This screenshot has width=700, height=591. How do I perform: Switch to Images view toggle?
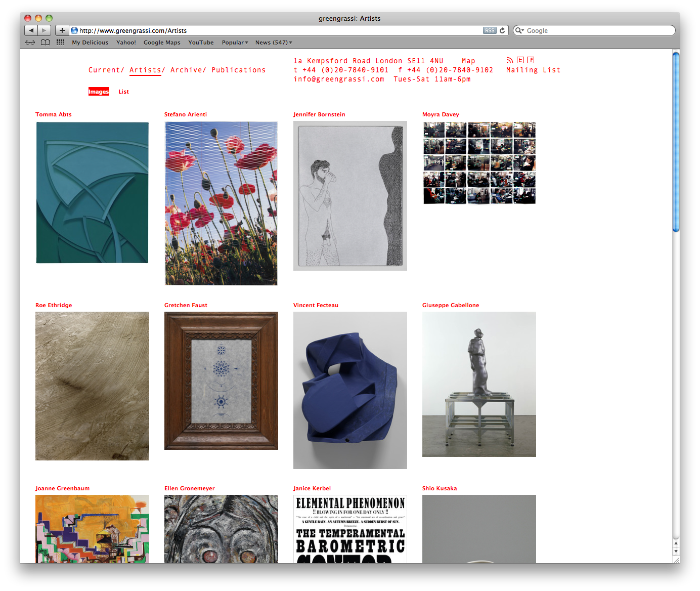coord(99,92)
